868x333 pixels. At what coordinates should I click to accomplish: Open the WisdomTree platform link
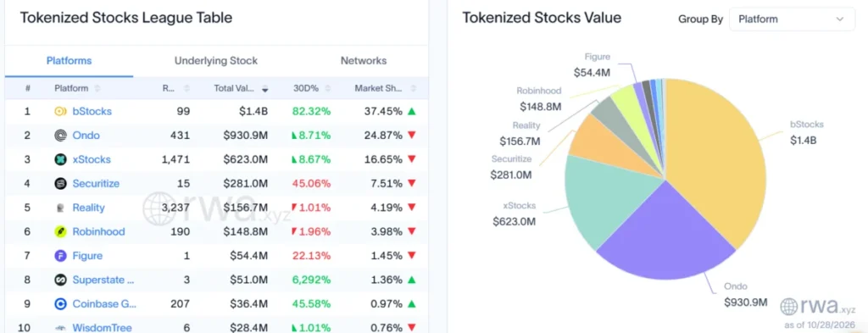pos(103,327)
